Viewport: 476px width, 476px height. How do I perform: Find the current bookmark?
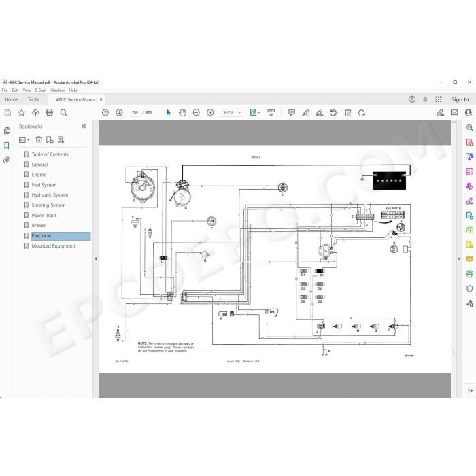[x=61, y=140]
